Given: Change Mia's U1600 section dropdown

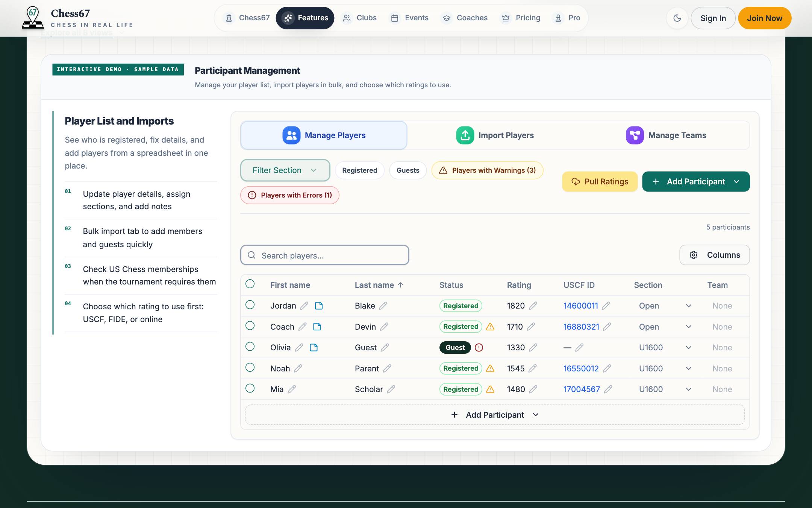Looking at the screenshot, I should click(x=665, y=389).
